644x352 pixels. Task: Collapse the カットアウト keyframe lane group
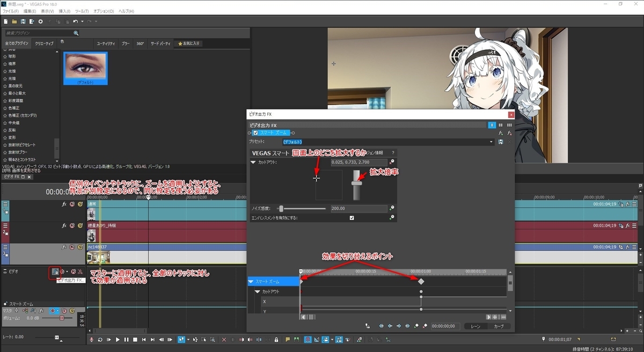coord(258,291)
